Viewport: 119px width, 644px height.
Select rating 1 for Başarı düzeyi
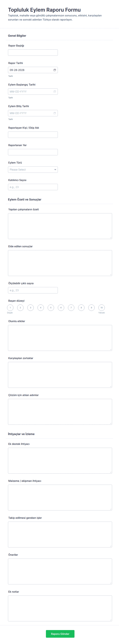pyautogui.click(x=10, y=308)
